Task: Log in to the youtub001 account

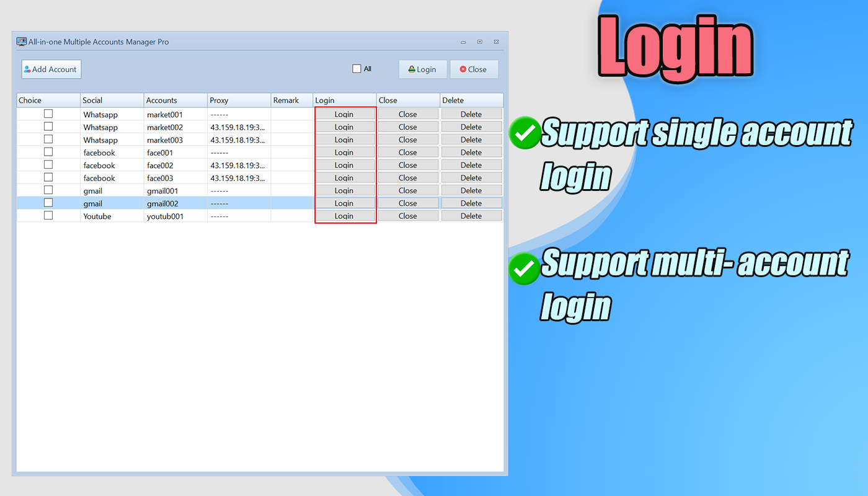Action: [344, 215]
